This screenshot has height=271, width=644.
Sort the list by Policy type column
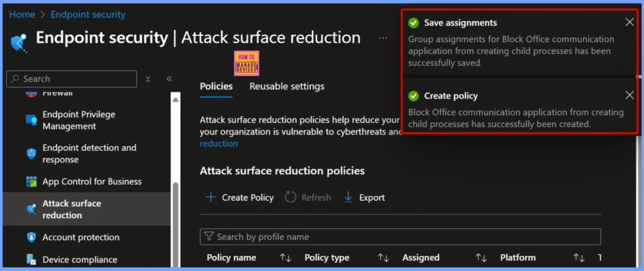[x=383, y=258]
